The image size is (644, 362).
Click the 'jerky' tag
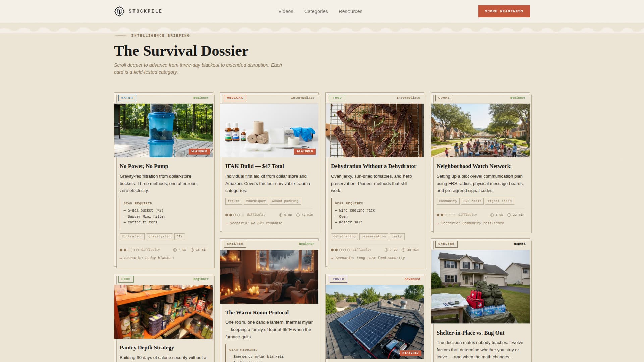click(397, 237)
